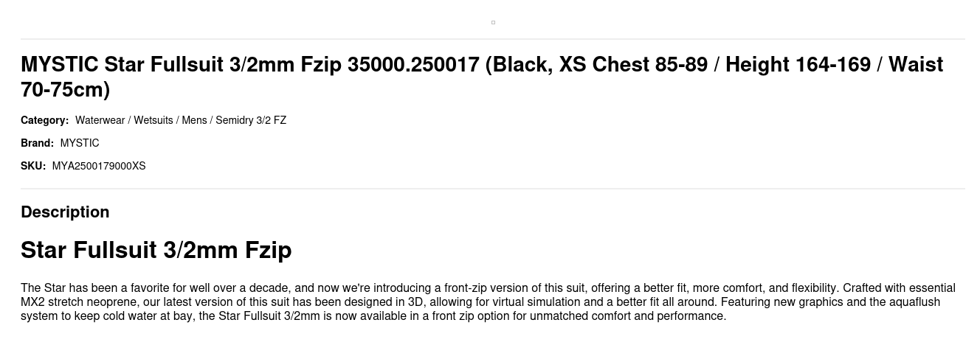
Task: Click the small placeholder image at top
Action: (x=493, y=22)
